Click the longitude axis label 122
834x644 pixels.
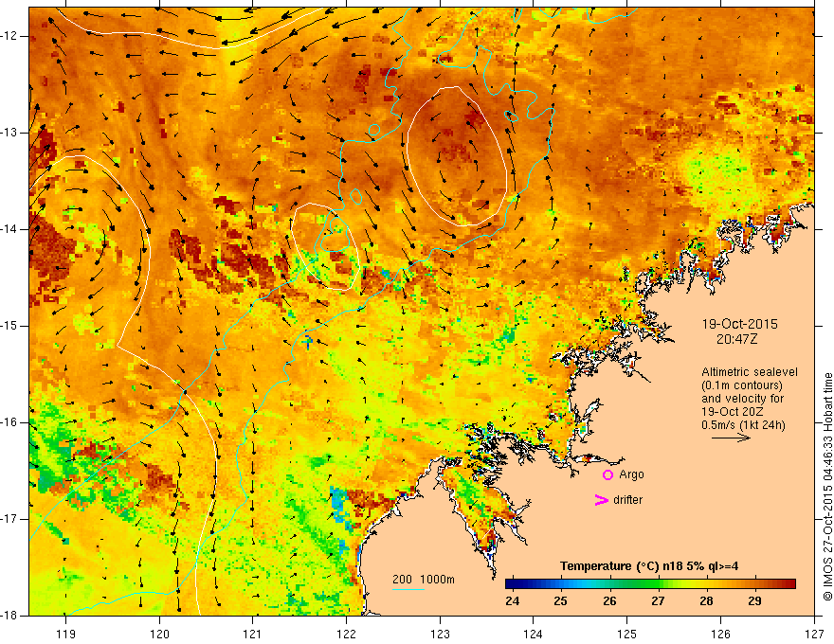pyautogui.click(x=346, y=634)
